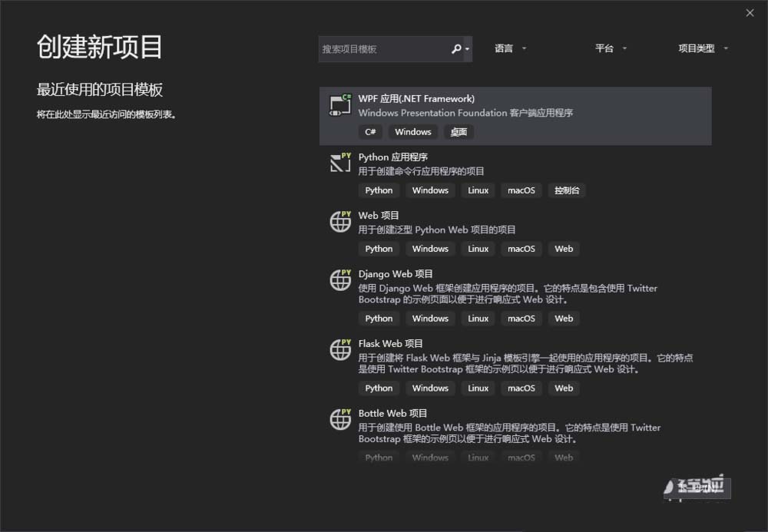Click the Django Web framework description text
768x532 pixels.
click(x=508, y=294)
